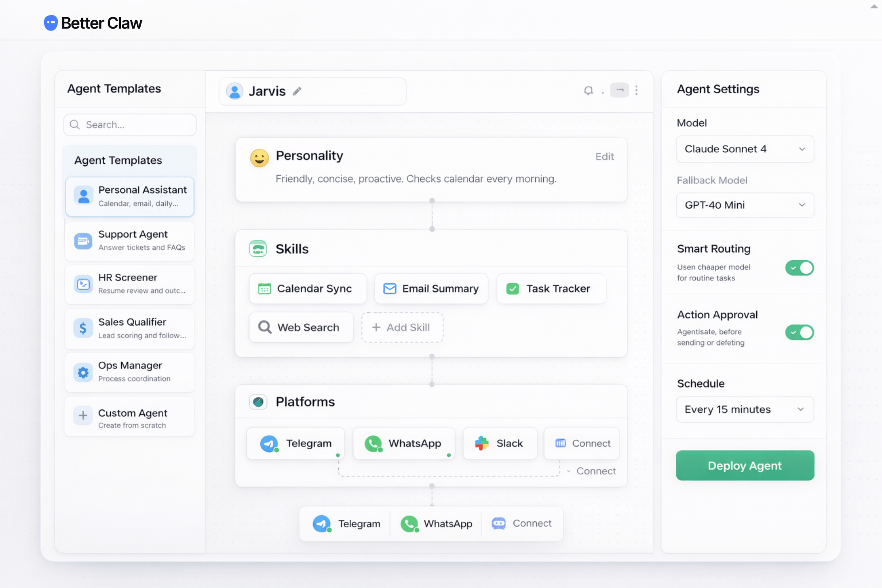The width and height of the screenshot is (882, 588).
Task: Click the Deploy Agent button
Action: [x=744, y=465]
